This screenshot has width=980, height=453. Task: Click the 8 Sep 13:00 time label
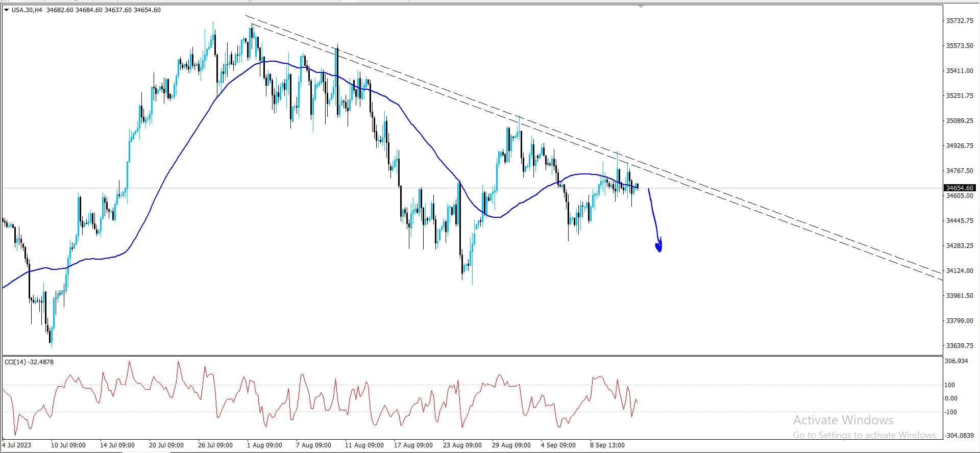click(x=607, y=445)
